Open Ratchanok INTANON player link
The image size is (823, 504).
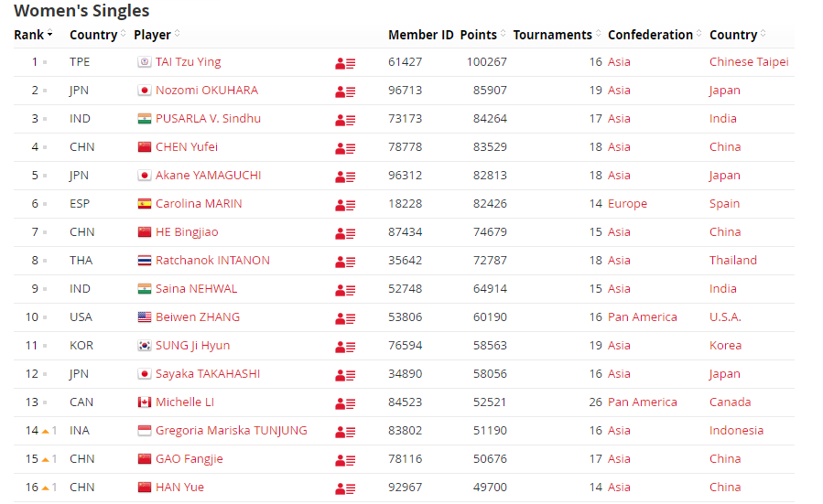click(x=212, y=260)
